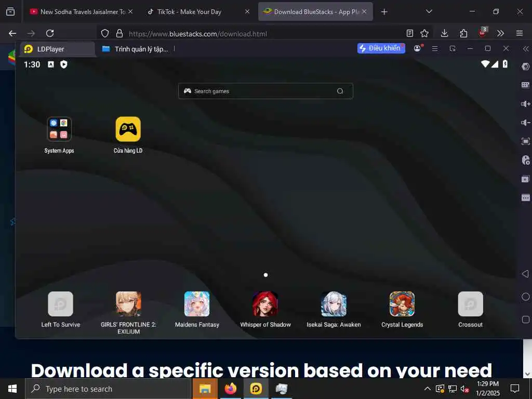532x399 pixels.
Task: Launch Whisper of Shadow game
Action: click(265, 304)
